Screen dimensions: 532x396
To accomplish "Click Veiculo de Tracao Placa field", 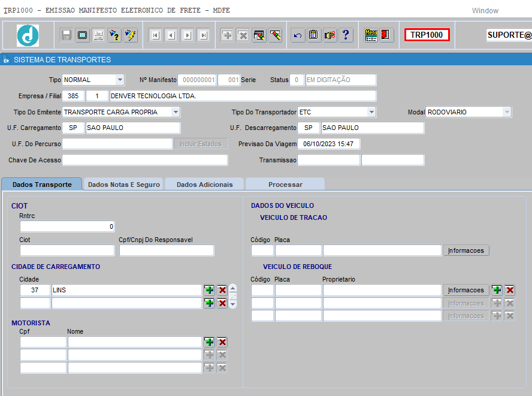I will (298, 250).
